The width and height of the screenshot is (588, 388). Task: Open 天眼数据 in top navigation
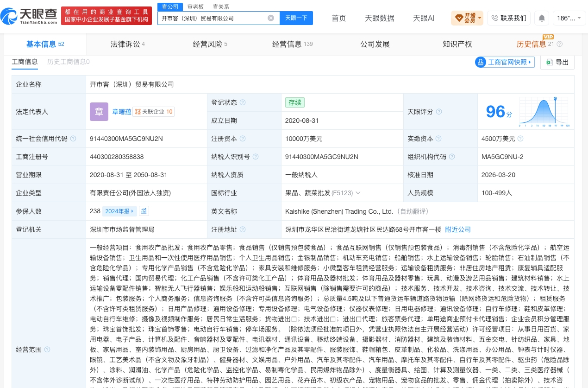(380, 18)
